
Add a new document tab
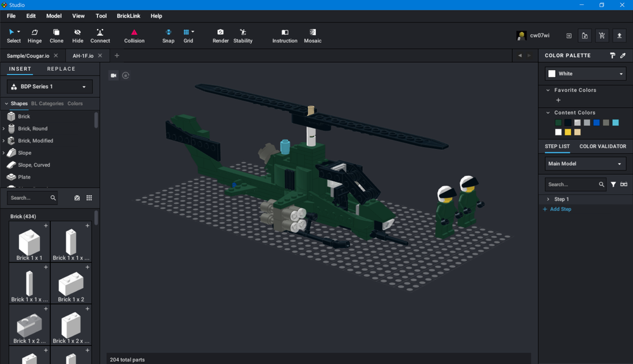pos(116,56)
